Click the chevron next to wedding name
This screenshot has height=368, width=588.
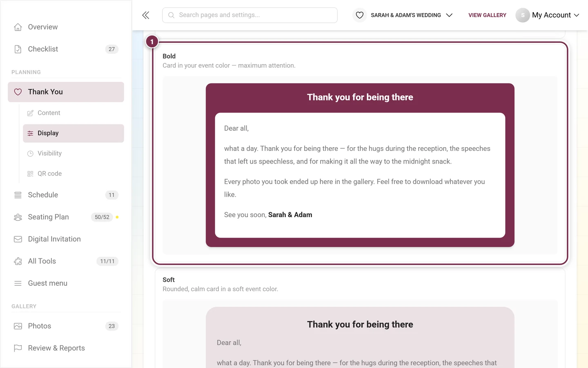click(449, 15)
